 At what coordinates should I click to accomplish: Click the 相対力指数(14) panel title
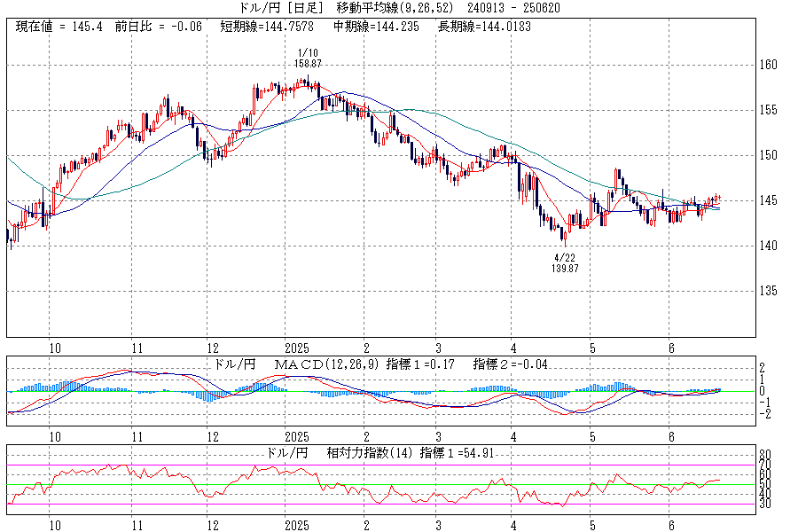[x=363, y=452]
